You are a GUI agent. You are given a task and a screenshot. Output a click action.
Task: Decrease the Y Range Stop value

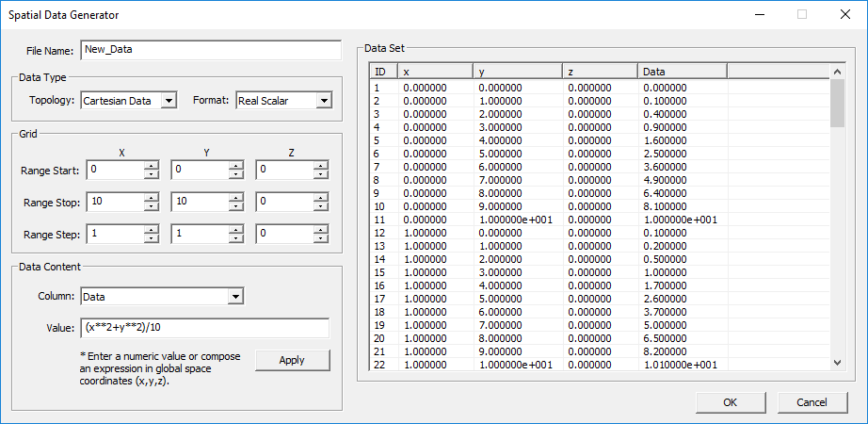tap(235, 206)
